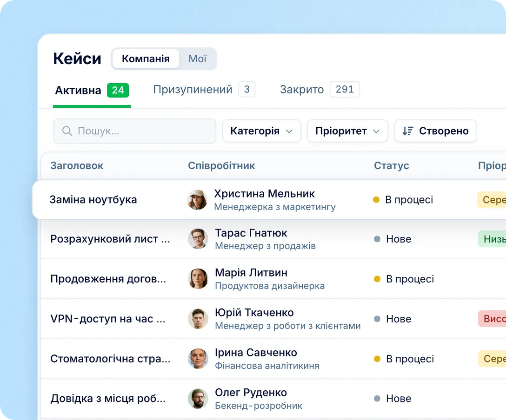The height and width of the screenshot is (420, 506).
Task: Click the search magnifier icon
Action: click(67, 131)
